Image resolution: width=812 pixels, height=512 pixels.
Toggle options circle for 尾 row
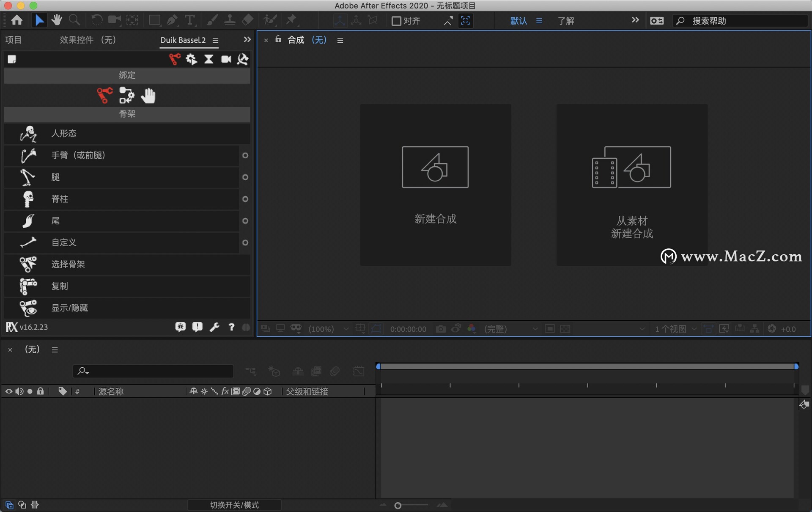[x=245, y=221]
